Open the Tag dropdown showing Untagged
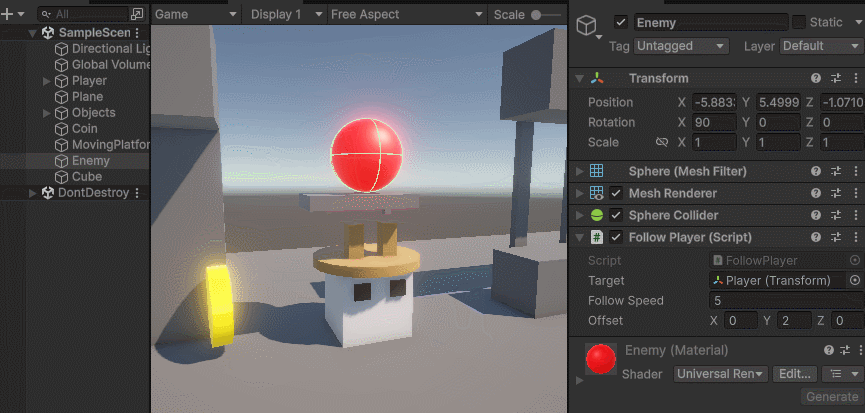Viewport: 865px width, 413px height. coord(681,46)
